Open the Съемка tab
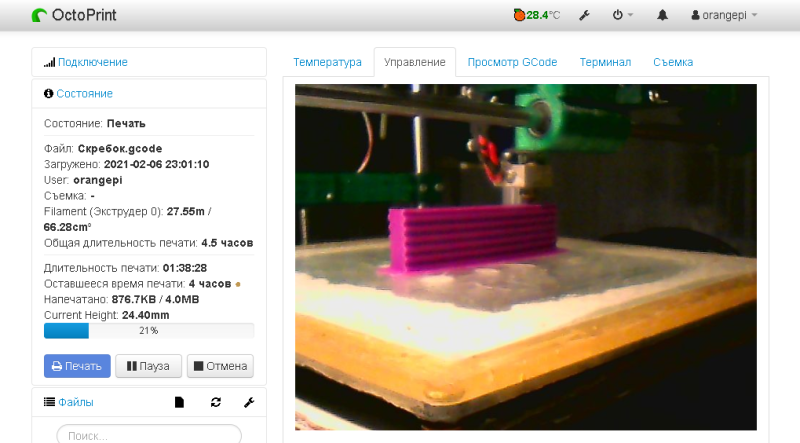800x443 pixels. (x=673, y=62)
